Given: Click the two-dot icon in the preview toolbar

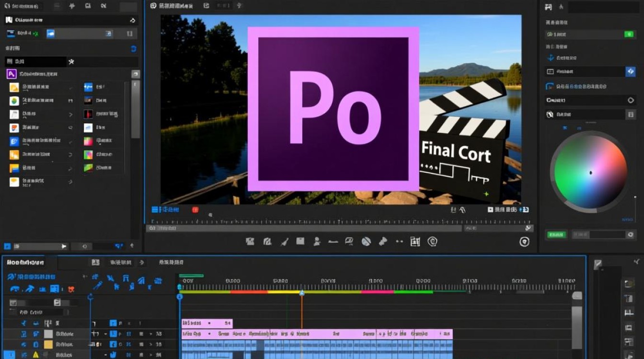Looking at the screenshot, I should (399, 242).
